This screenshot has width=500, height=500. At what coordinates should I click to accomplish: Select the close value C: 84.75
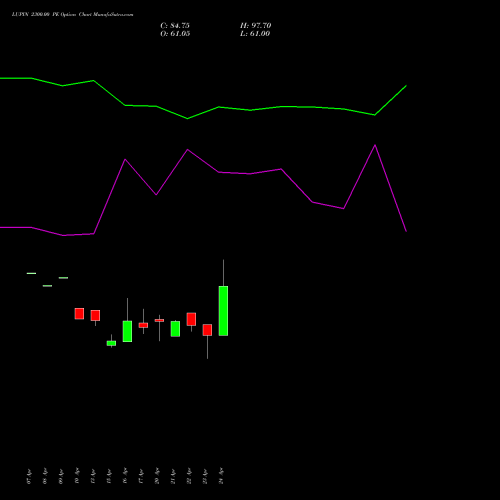click(175, 25)
